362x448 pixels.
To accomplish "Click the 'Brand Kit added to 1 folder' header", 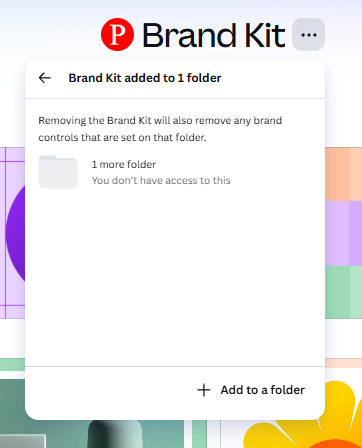I will click(x=145, y=78).
